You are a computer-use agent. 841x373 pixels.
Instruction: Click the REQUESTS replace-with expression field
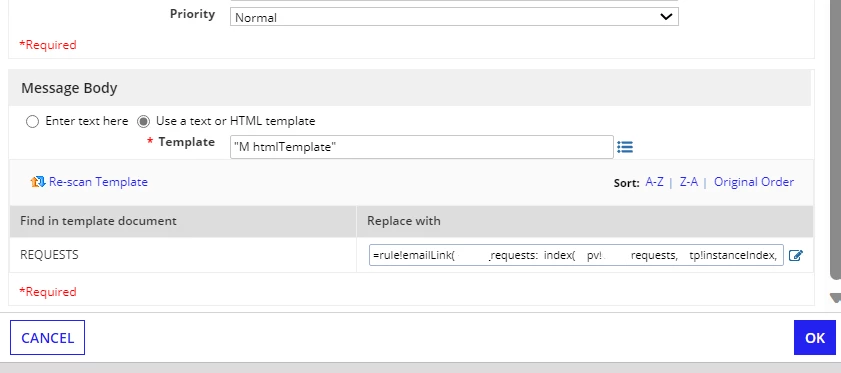pos(576,255)
